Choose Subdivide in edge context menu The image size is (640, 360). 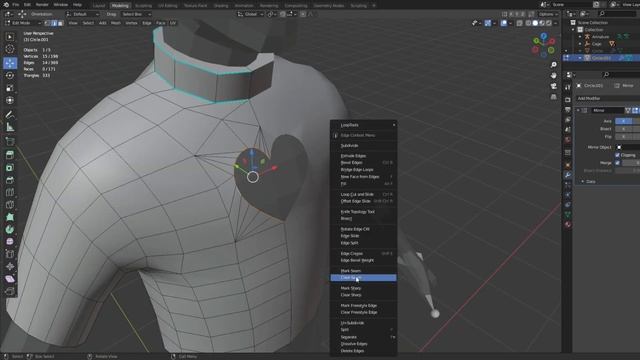click(363, 145)
